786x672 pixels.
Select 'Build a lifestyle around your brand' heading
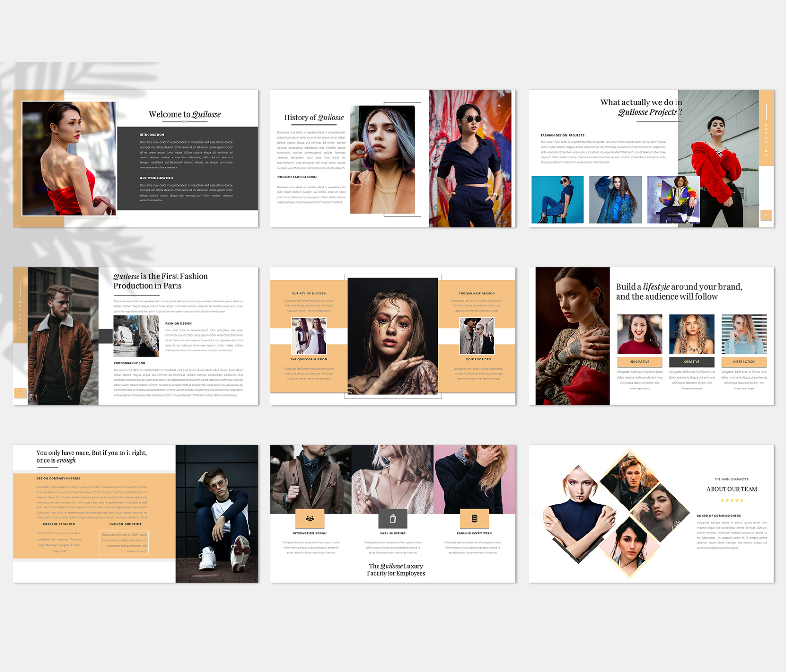(679, 292)
